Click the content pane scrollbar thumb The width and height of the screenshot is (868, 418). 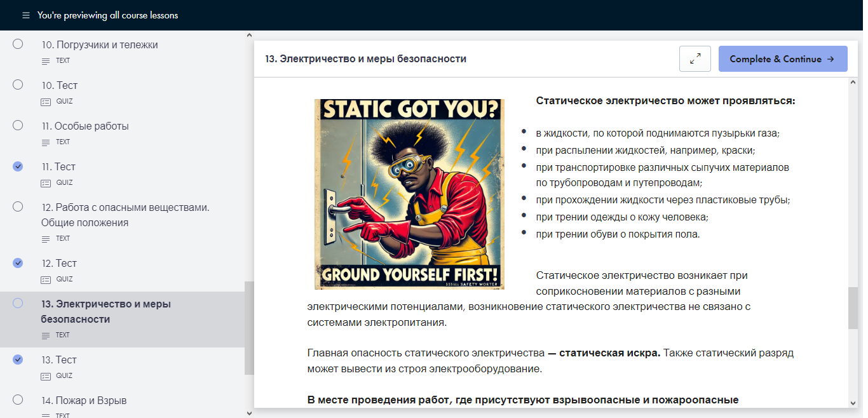click(853, 308)
